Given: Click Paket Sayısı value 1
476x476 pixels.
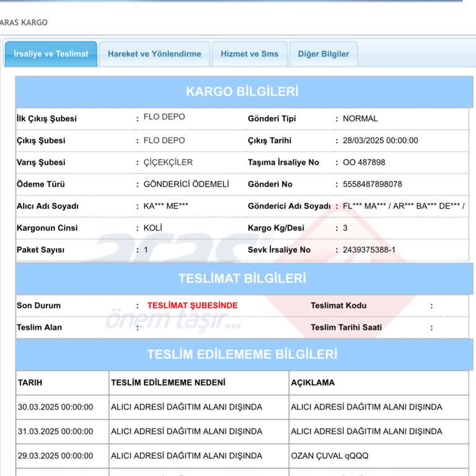Looking at the screenshot, I should (x=146, y=250).
